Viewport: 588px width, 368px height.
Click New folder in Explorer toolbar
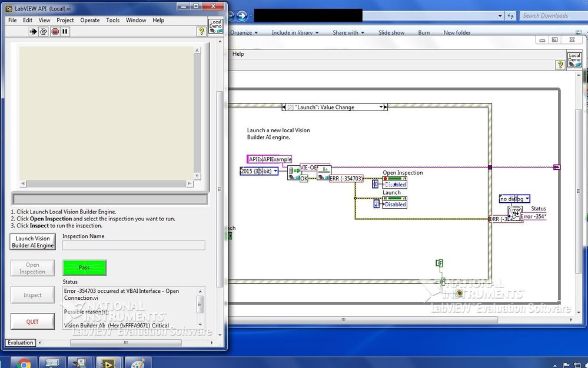(457, 32)
